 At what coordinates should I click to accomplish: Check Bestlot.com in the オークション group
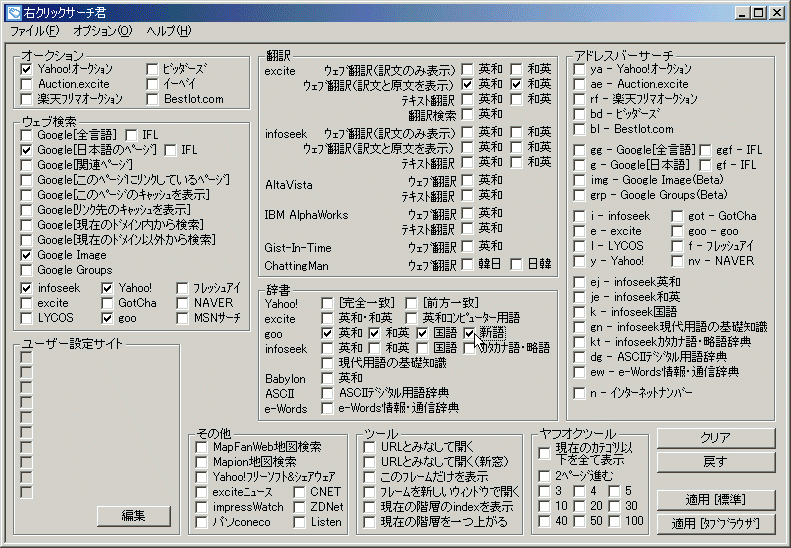tap(152, 99)
